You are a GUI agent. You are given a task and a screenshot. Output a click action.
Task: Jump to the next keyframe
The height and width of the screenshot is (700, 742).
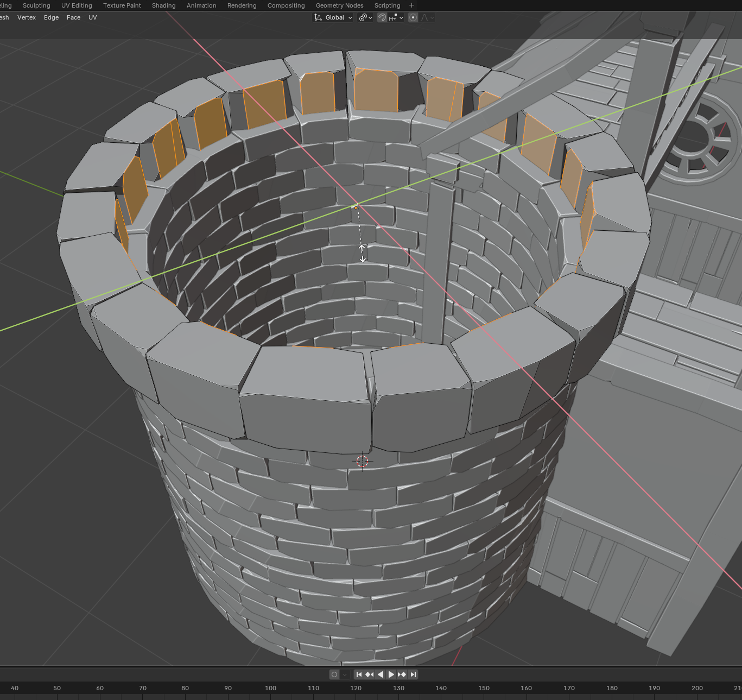(x=402, y=674)
